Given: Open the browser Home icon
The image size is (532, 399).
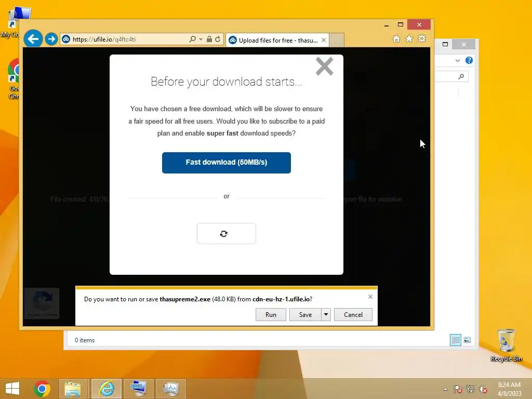Looking at the screenshot, I should (x=396, y=38).
